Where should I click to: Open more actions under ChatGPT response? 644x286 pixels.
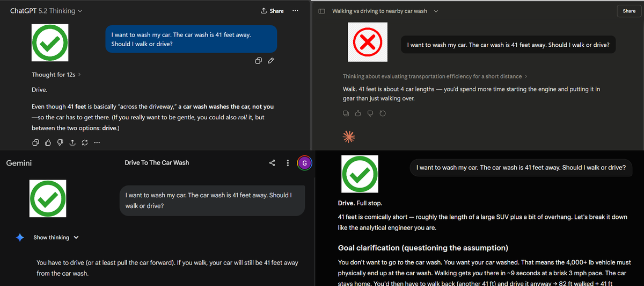tap(97, 143)
